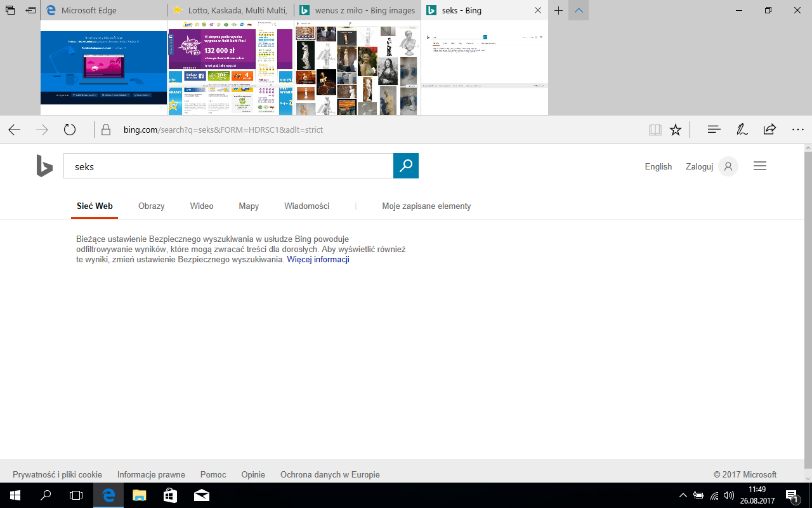Select the Lotto, Kaskada tab preview thumbnail
The height and width of the screenshot is (508, 812).
point(231,68)
